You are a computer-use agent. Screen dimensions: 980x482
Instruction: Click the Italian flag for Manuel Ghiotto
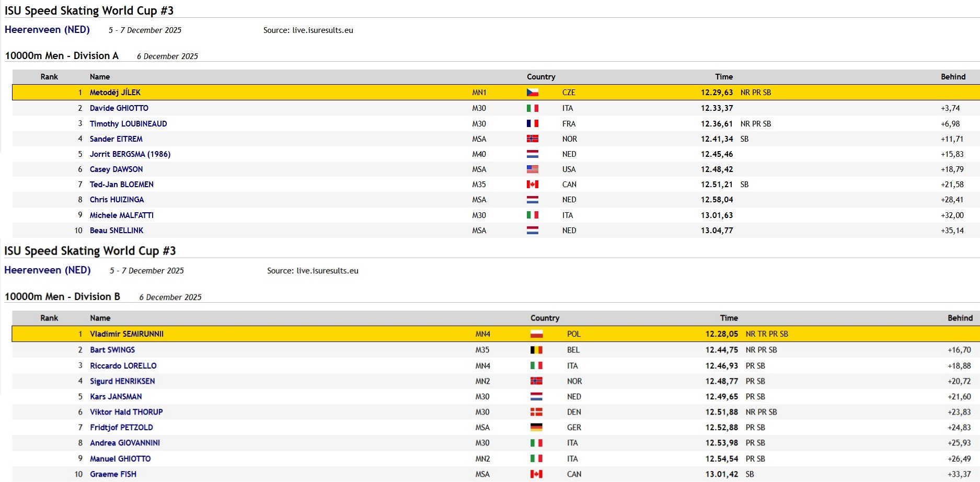point(536,458)
